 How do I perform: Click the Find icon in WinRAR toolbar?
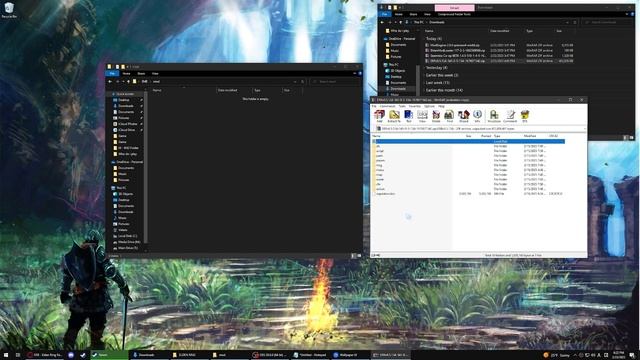449,116
